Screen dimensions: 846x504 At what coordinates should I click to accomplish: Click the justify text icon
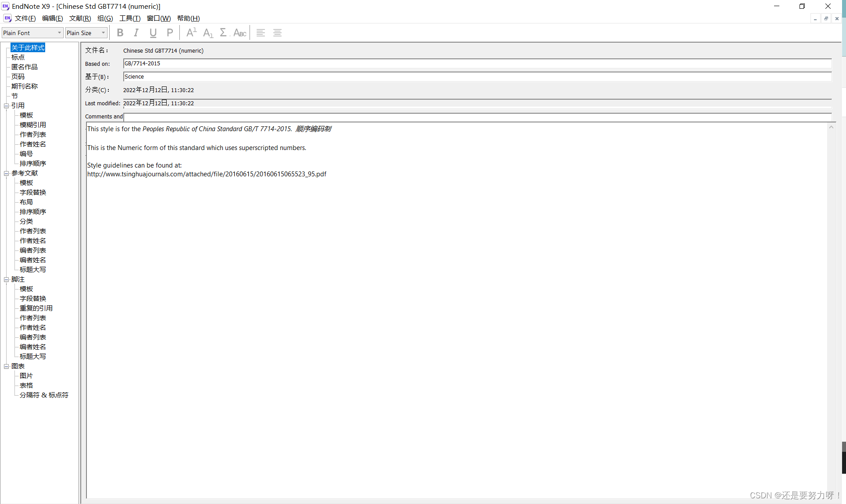tap(277, 32)
